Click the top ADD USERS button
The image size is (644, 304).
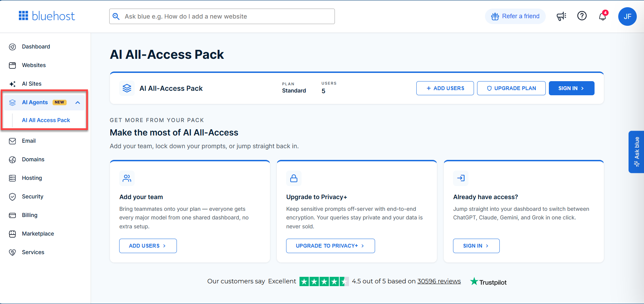click(445, 88)
